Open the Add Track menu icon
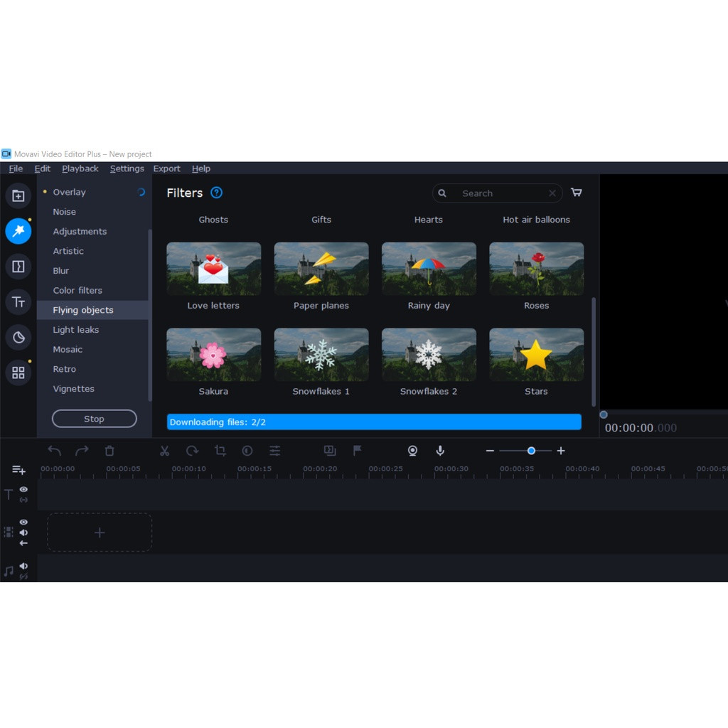 click(x=18, y=470)
